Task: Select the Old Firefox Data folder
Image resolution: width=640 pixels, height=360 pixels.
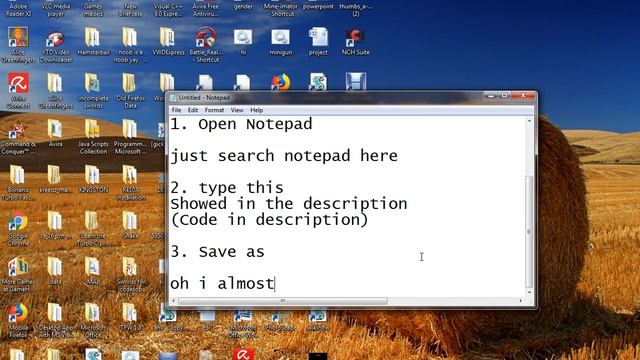Action: coord(130,91)
